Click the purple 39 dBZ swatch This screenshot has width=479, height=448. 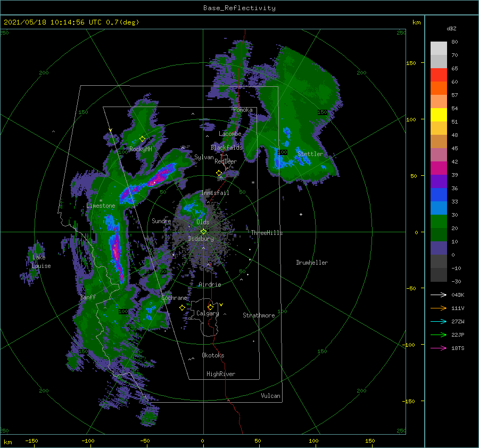click(439, 181)
